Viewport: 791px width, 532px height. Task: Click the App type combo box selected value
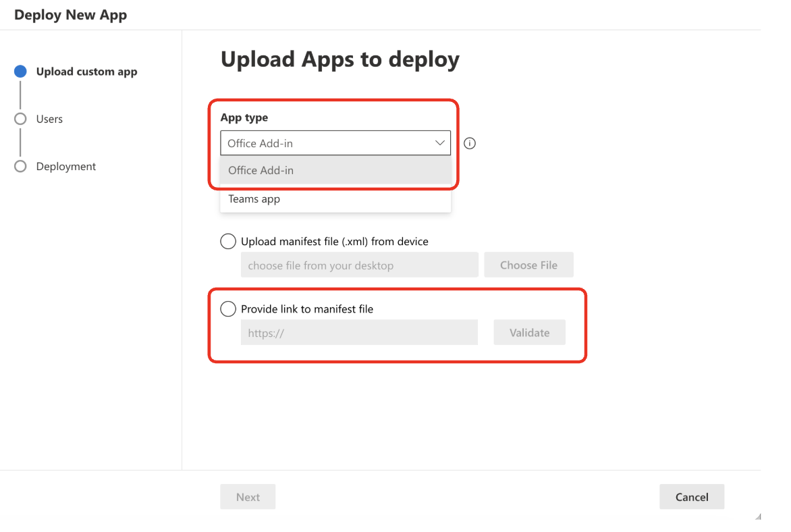tap(324, 143)
